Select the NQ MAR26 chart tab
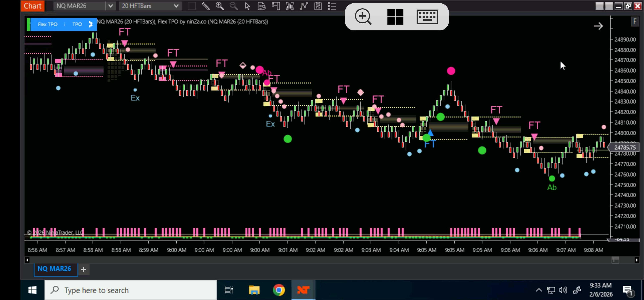 pos(54,269)
